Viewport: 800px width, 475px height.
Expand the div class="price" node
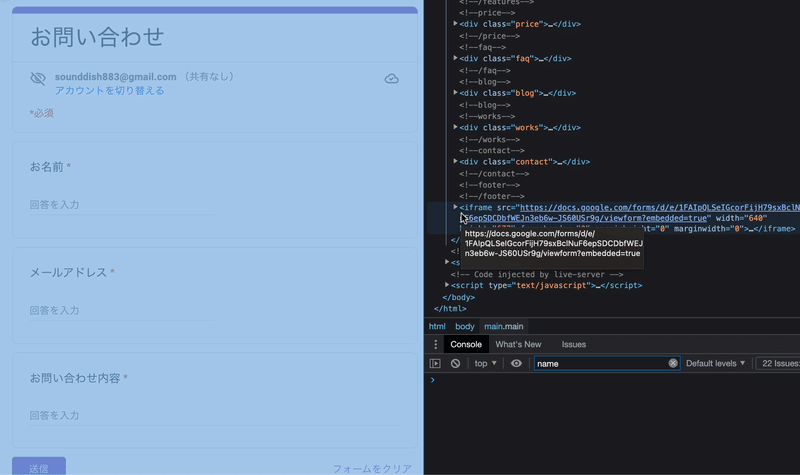click(455, 23)
